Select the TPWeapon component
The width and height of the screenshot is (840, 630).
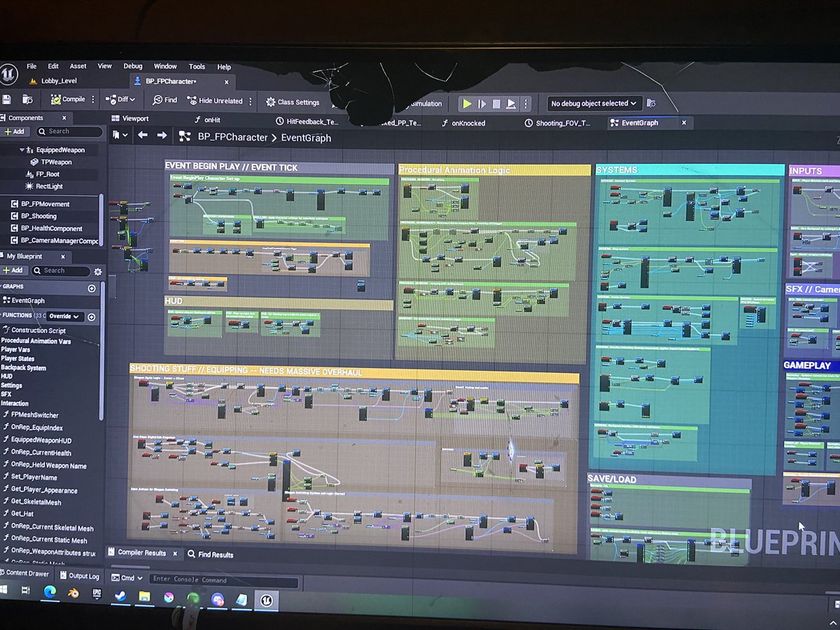tap(50, 162)
